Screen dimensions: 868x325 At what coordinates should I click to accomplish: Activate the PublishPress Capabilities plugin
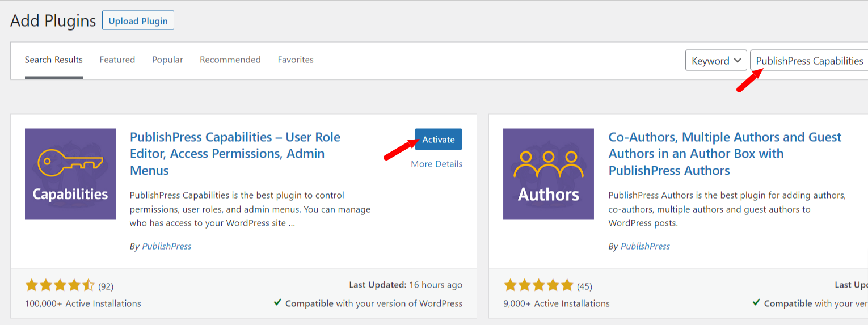[x=438, y=140]
